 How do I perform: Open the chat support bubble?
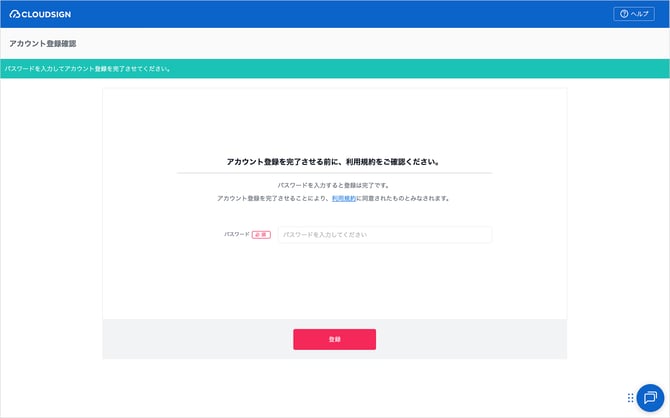coord(650,397)
